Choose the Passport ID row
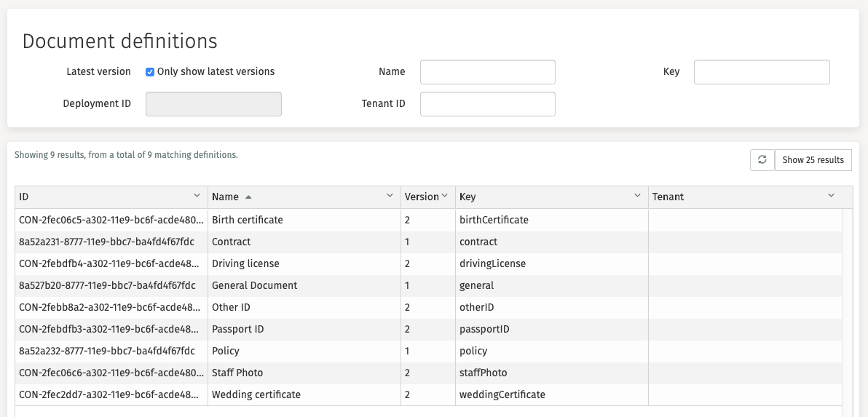The width and height of the screenshot is (868, 417). tap(237, 329)
